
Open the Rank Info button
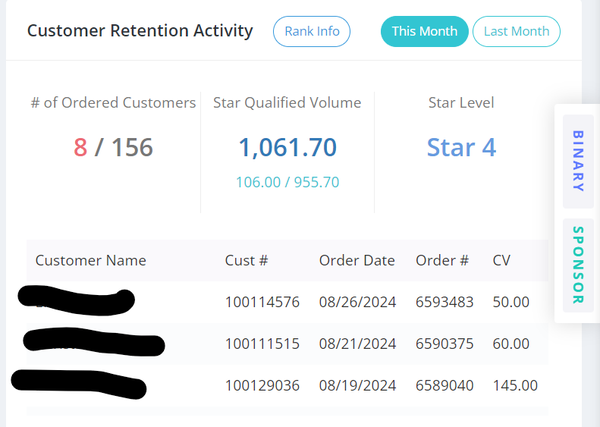[x=312, y=31]
